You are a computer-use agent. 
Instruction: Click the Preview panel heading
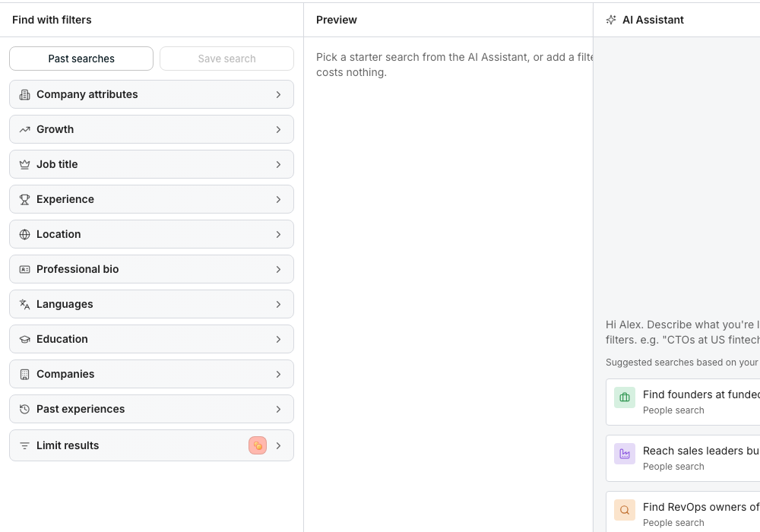pyautogui.click(x=337, y=20)
